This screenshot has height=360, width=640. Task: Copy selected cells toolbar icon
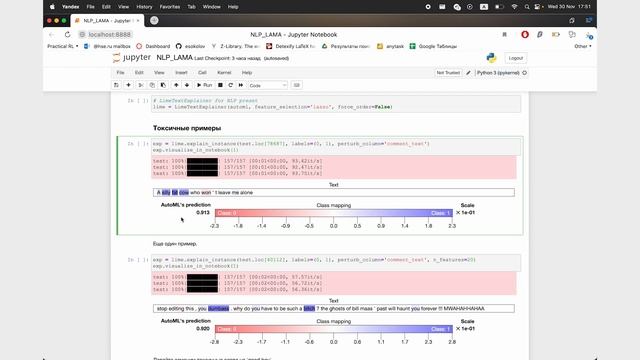coord(152,85)
